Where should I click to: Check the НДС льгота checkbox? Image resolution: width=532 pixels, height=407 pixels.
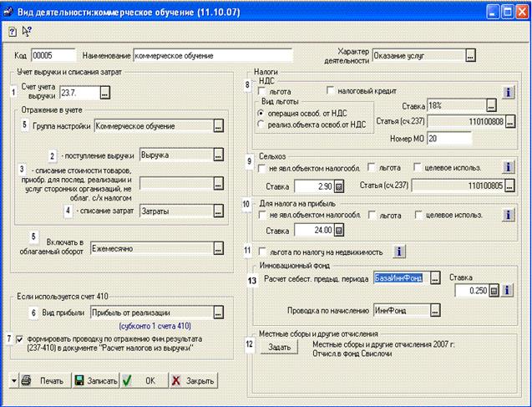pos(262,92)
